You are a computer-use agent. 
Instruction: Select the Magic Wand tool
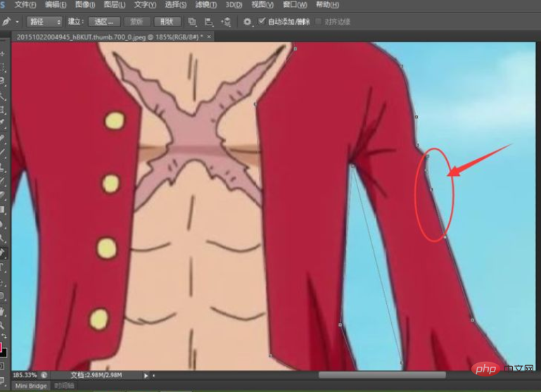(2, 95)
